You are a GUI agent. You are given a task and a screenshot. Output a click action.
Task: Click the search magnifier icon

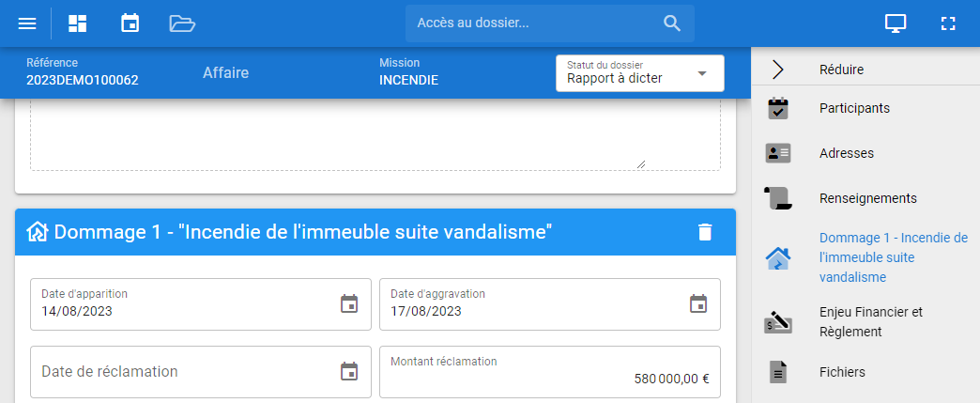click(672, 23)
